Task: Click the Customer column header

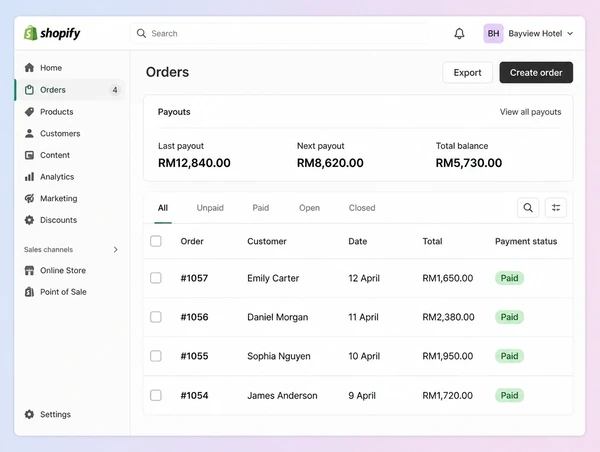Action: coord(267,242)
